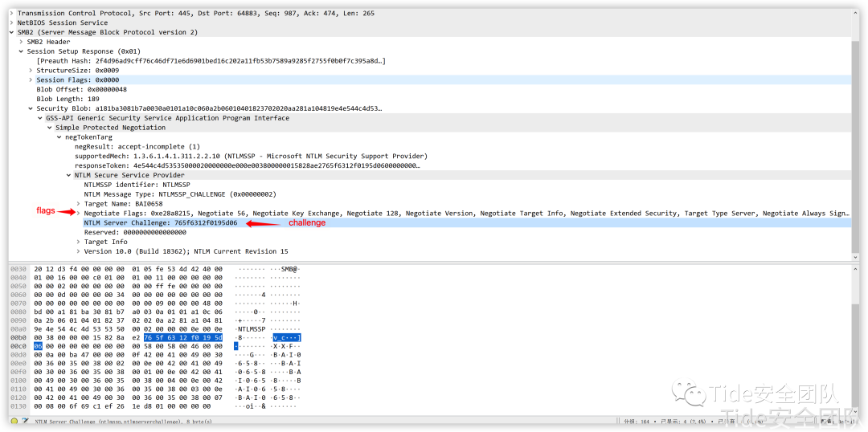Collapse the Simple Protected Negotiation node
This screenshot has width=868, height=432.
coord(50,127)
